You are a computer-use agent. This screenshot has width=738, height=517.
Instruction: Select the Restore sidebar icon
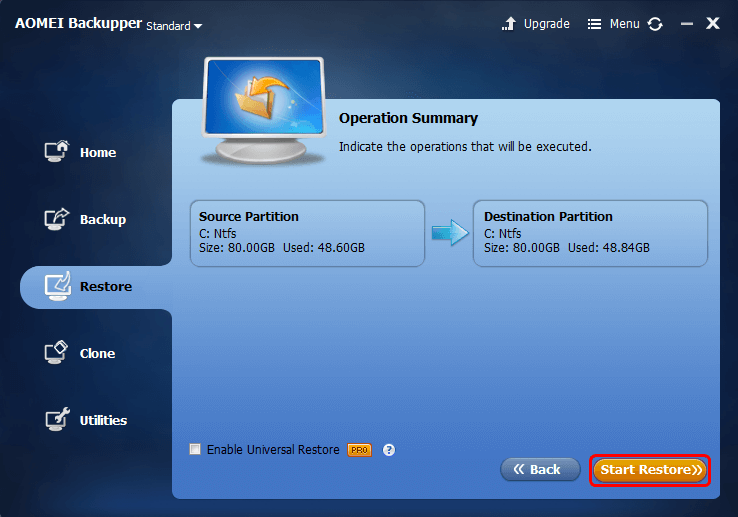click(x=58, y=286)
